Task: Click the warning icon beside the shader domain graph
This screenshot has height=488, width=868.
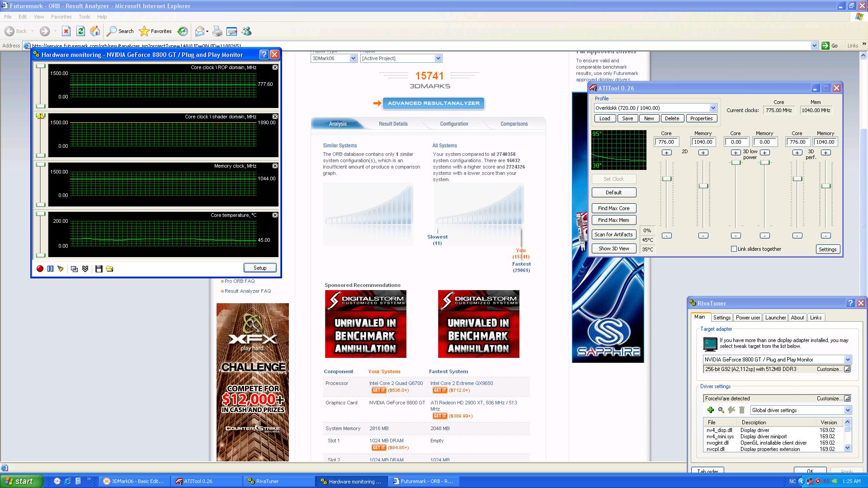Action: pos(41,116)
